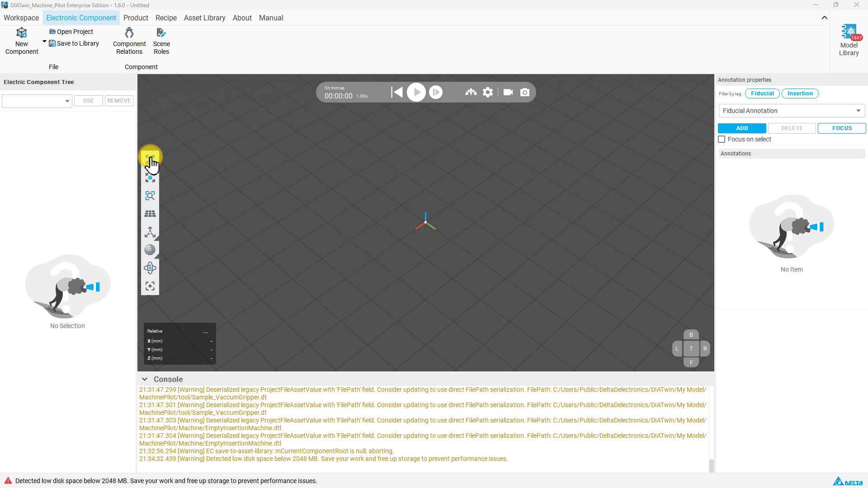Switch to the Back view (B)
868x488 pixels.
(x=691, y=335)
